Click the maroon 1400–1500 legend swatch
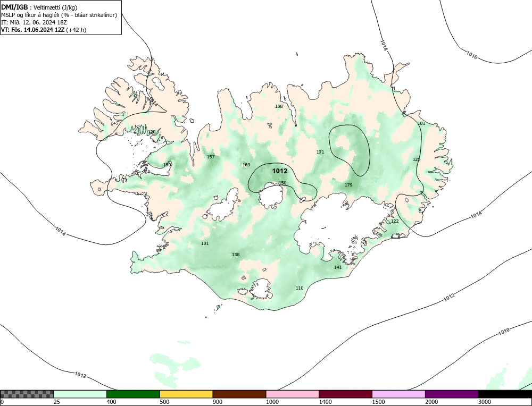Image resolution: width=532 pixels, height=406 pixels. point(345,394)
